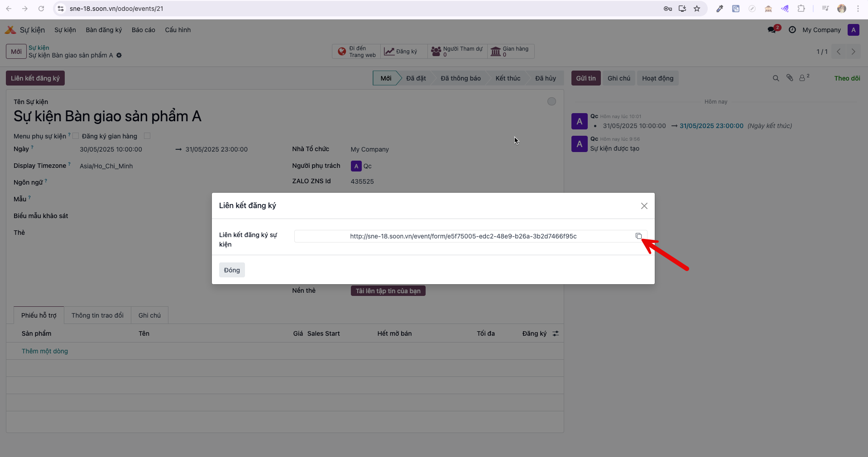Set the stage to Kết thúc
Viewport: 868px width, 457px height.
pos(508,78)
